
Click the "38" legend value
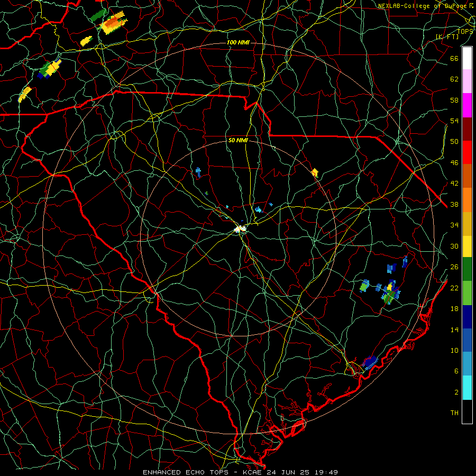454,204
